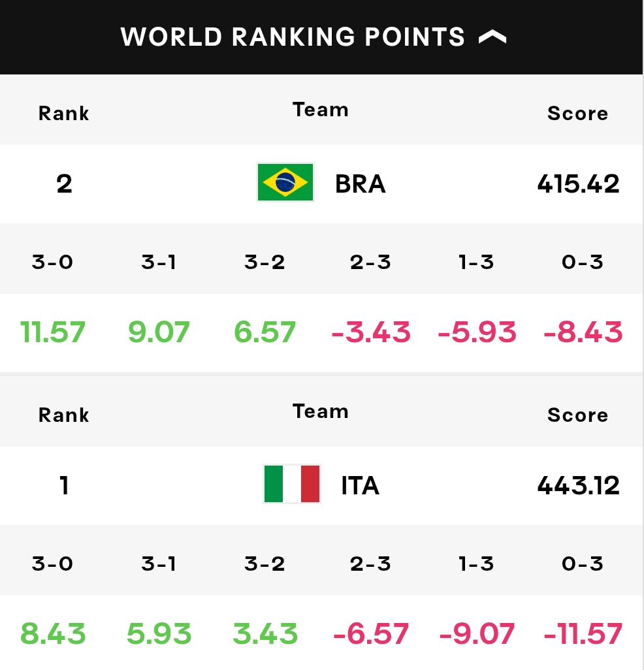Click Brazil's 2-3 value -3.43
The width and height of the screenshot is (644, 670).
pyautogui.click(x=371, y=332)
